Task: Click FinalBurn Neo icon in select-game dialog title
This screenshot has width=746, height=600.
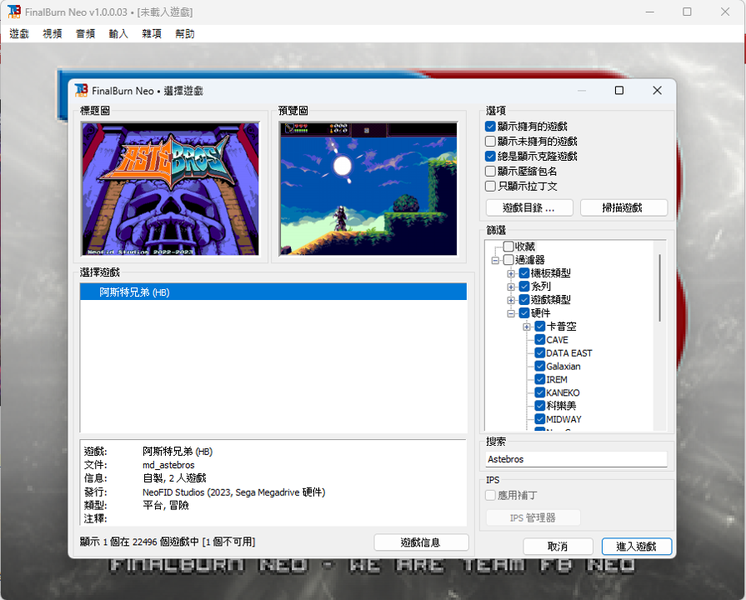Action: click(x=81, y=90)
